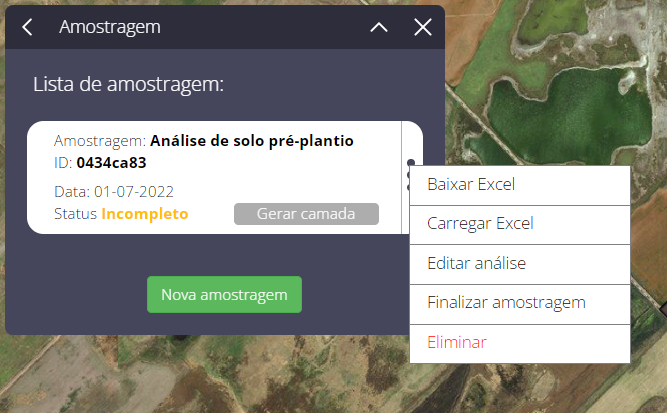Click the sample ID 0434ca83
This screenshot has width=667, height=413.
111,163
